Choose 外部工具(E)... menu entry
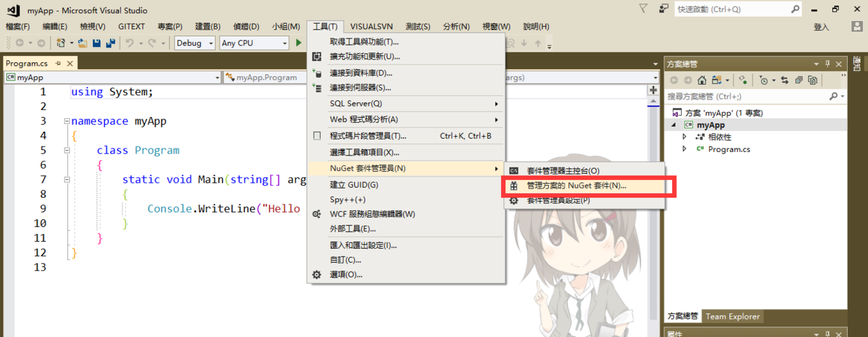This screenshot has width=868, height=337. pyautogui.click(x=406, y=228)
